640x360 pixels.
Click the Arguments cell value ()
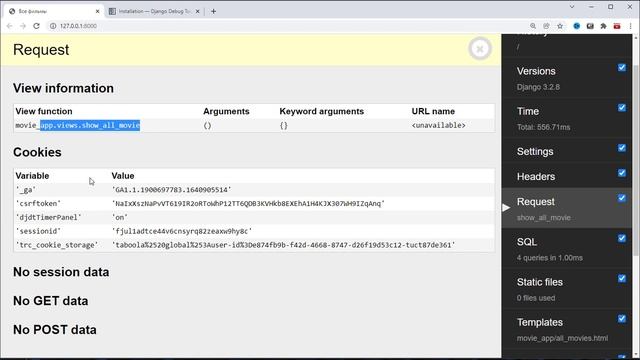(x=207, y=125)
